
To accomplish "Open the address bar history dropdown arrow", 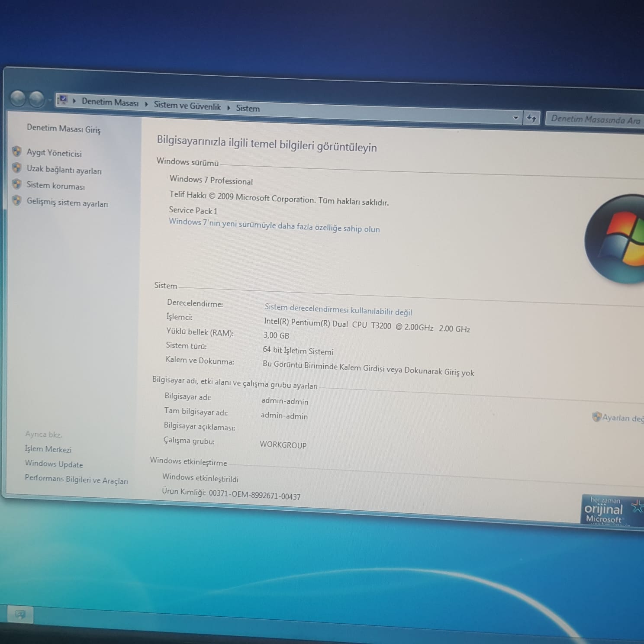I will (x=515, y=117).
